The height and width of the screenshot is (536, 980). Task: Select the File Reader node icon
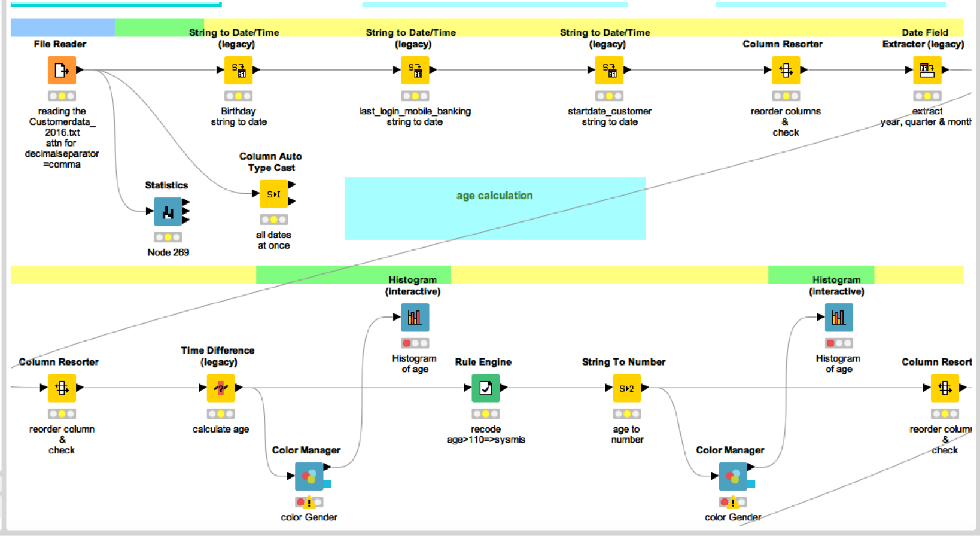point(62,71)
